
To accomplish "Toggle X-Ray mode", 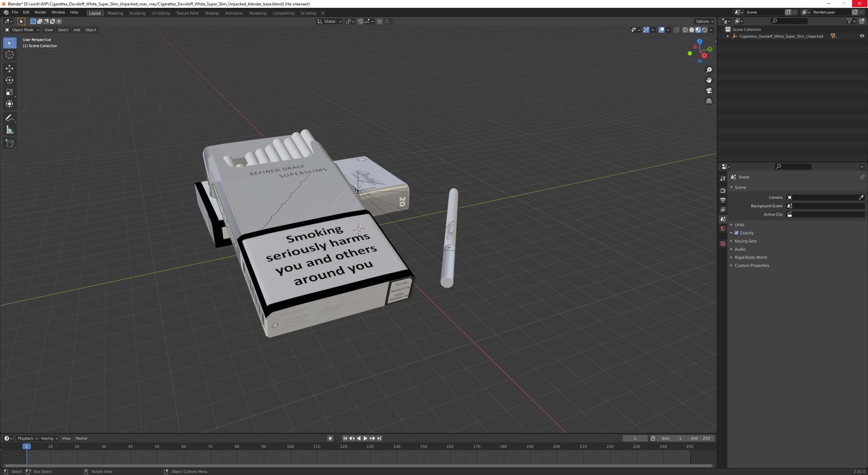I will pyautogui.click(x=676, y=30).
